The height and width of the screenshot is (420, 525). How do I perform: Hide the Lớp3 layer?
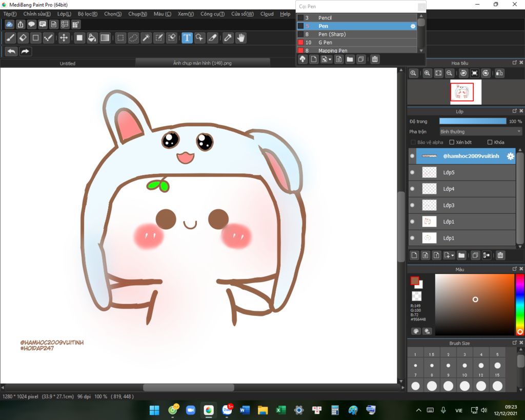(412, 205)
